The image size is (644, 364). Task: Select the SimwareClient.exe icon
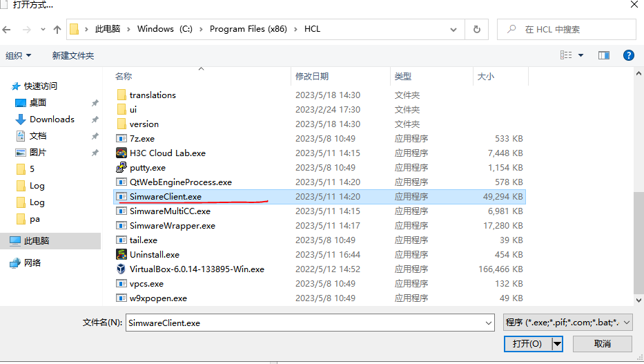pyautogui.click(x=121, y=196)
